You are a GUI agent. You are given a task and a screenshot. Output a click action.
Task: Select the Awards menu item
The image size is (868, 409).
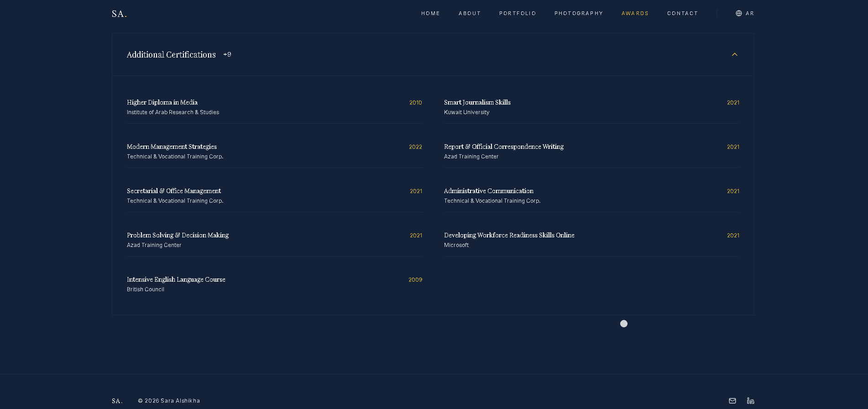point(635,13)
